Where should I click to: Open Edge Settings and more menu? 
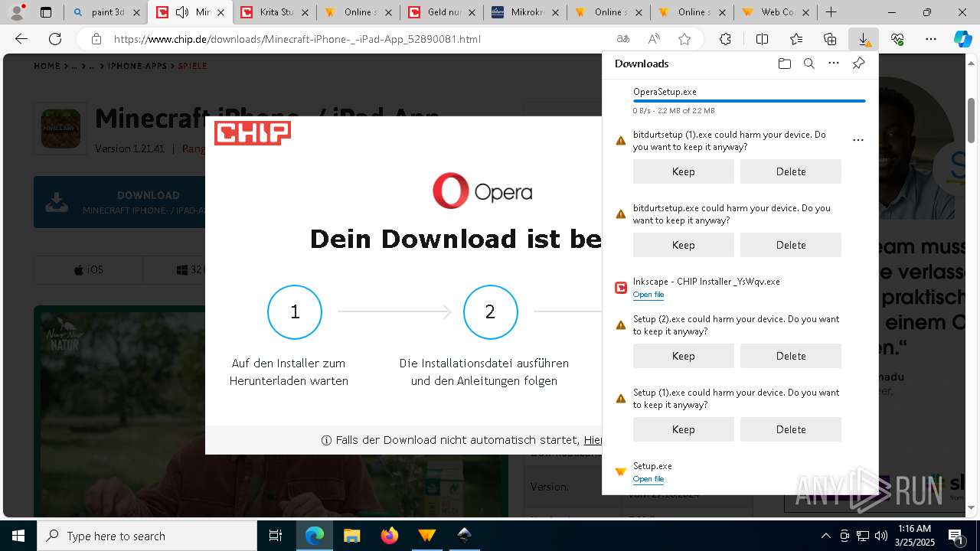(931, 39)
